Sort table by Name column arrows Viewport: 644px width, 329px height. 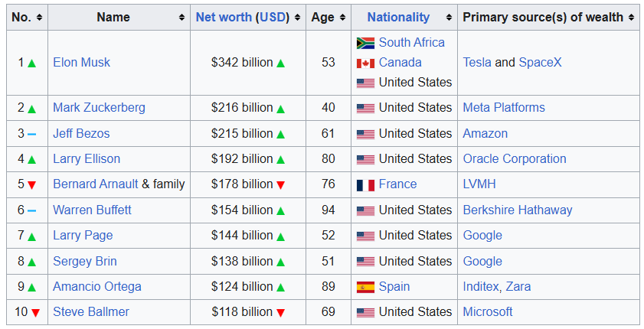tap(181, 18)
